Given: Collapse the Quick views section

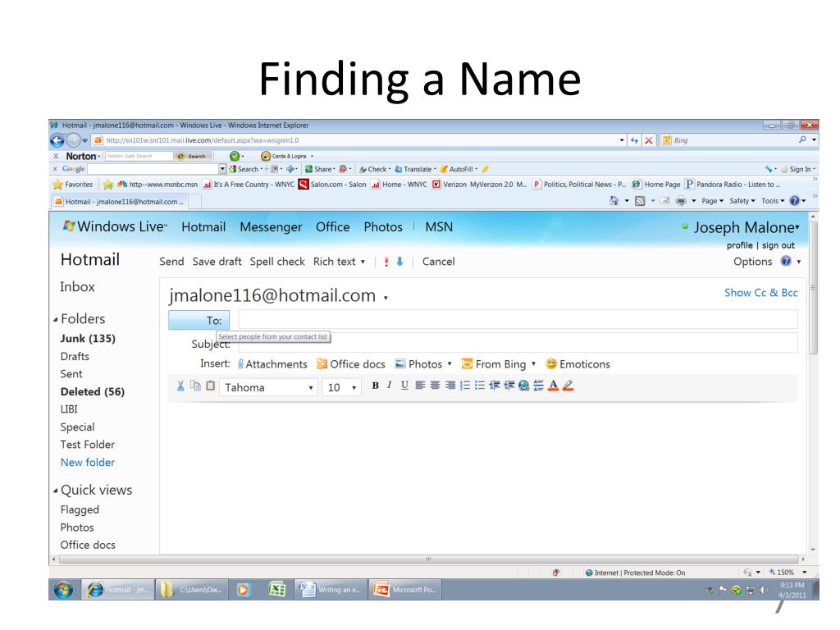Looking at the screenshot, I should (x=55, y=491).
